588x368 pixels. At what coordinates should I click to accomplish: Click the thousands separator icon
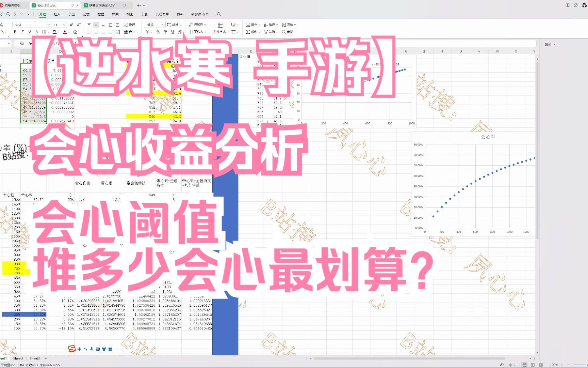click(x=165, y=32)
